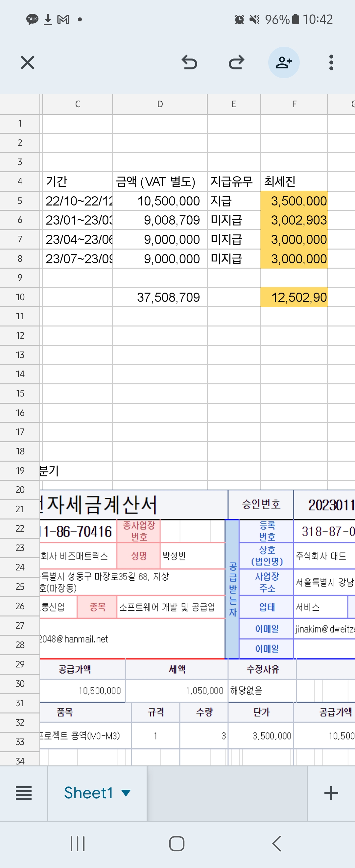Open the share/add person button

[x=284, y=63]
